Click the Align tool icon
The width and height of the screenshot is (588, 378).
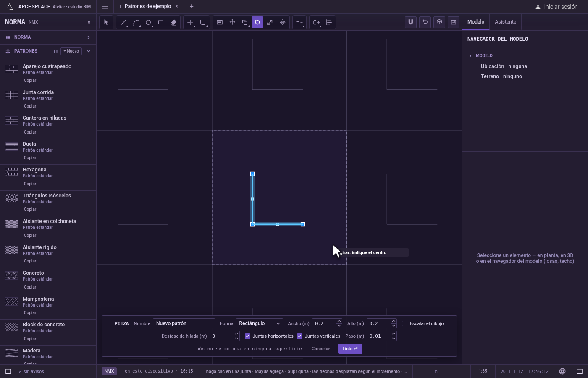329,22
